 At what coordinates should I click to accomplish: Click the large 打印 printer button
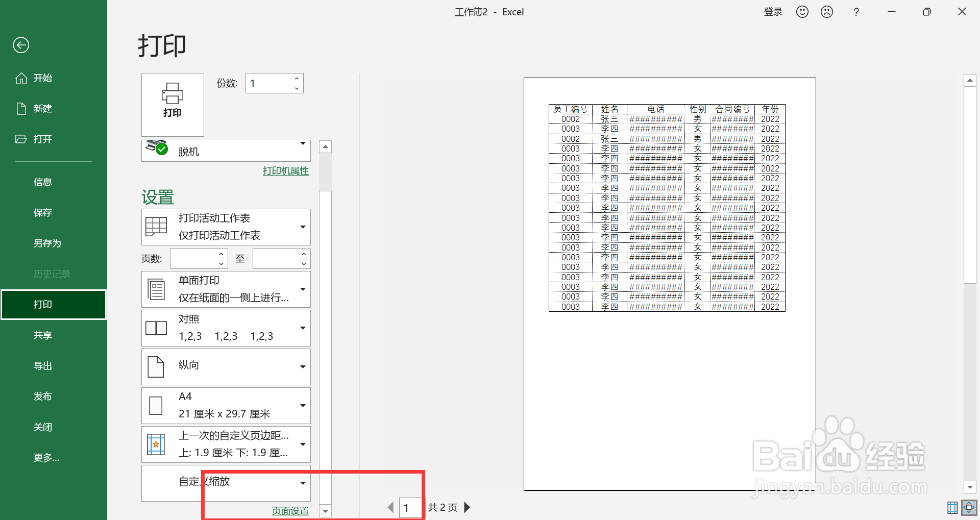(173, 105)
